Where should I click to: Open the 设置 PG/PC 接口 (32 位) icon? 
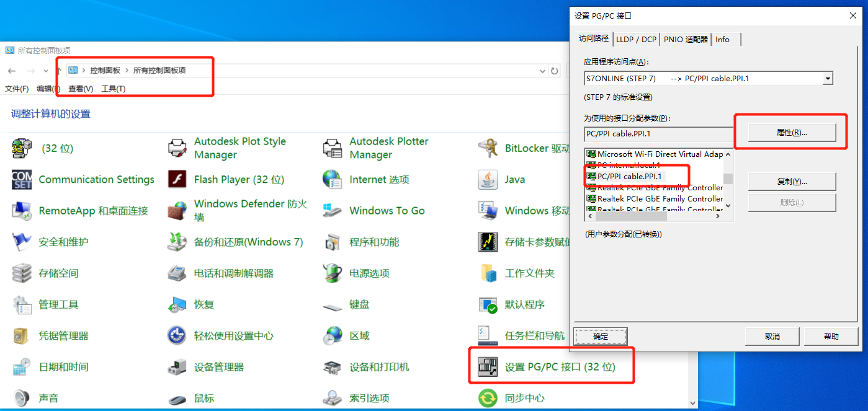(488, 367)
